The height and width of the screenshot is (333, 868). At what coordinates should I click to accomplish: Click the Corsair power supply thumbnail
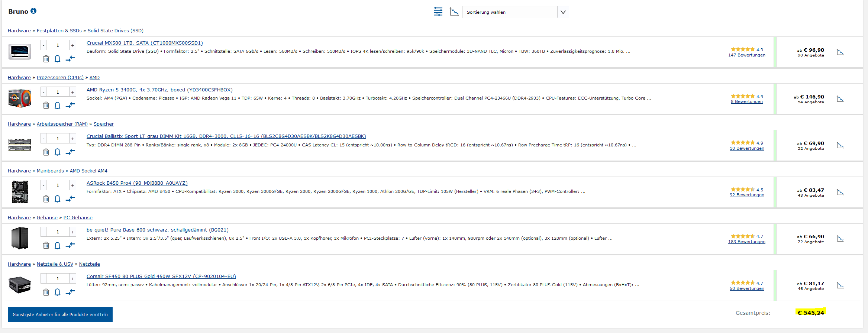[x=20, y=285]
